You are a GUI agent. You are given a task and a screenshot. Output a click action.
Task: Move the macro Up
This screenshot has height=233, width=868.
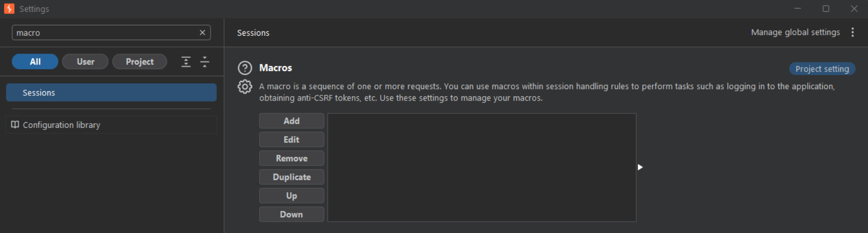click(292, 196)
